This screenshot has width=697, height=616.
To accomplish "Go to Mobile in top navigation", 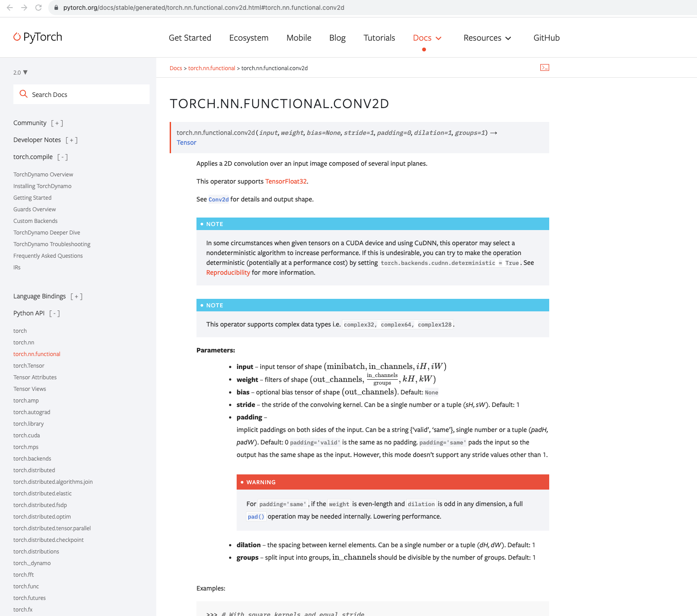I will [299, 38].
